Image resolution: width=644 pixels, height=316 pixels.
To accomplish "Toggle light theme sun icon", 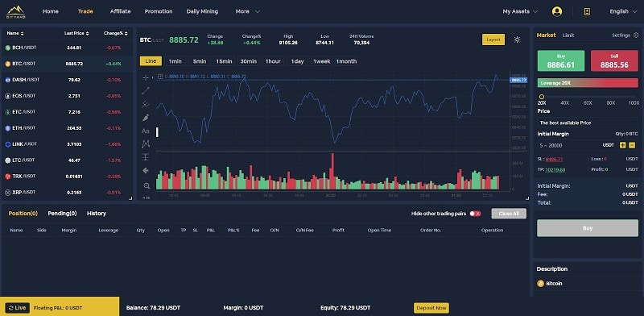I will click(517, 39).
